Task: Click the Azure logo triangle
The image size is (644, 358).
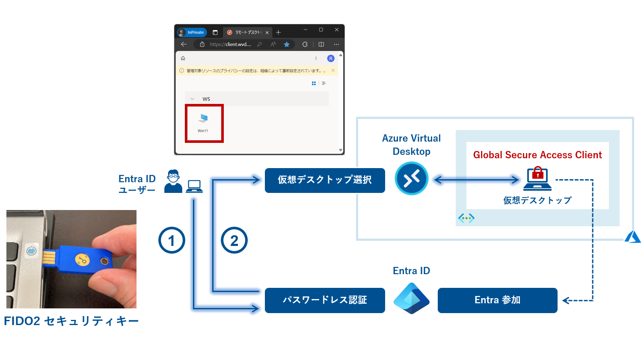Action: coord(632,237)
